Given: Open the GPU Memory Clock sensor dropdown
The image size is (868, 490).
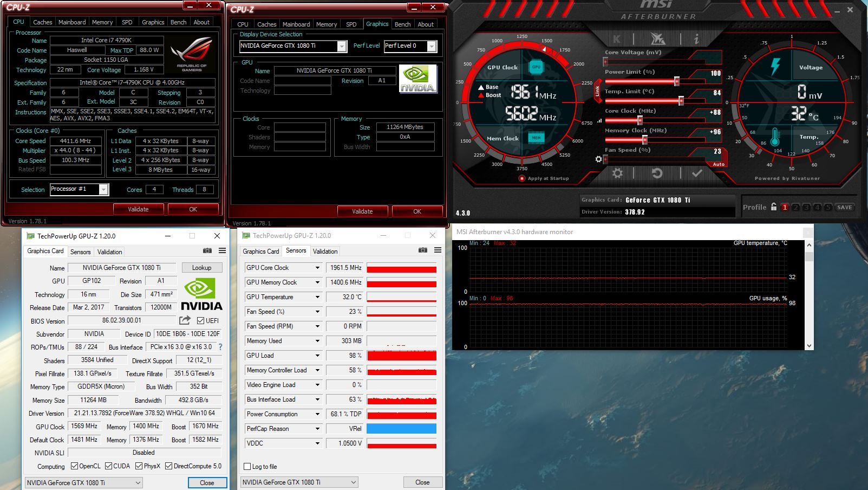Looking at the screenshot, I should coord(317,282).
